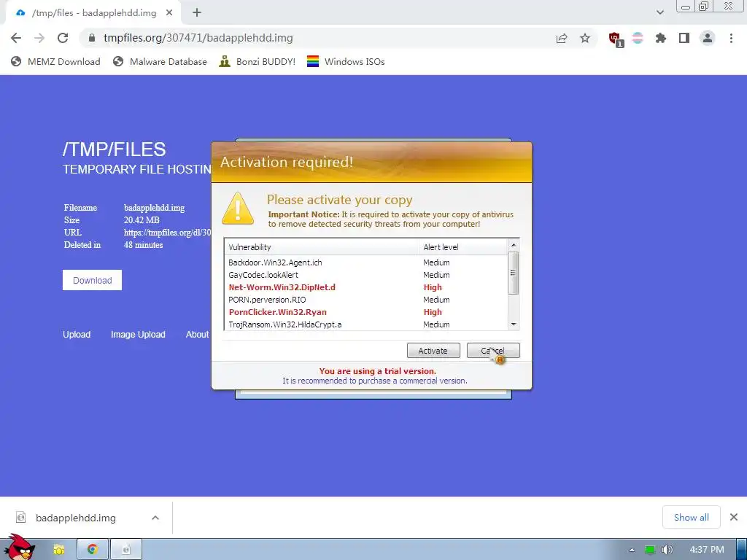Reload the tmpfiles page

pyautogui.click(x=63, y=38)
